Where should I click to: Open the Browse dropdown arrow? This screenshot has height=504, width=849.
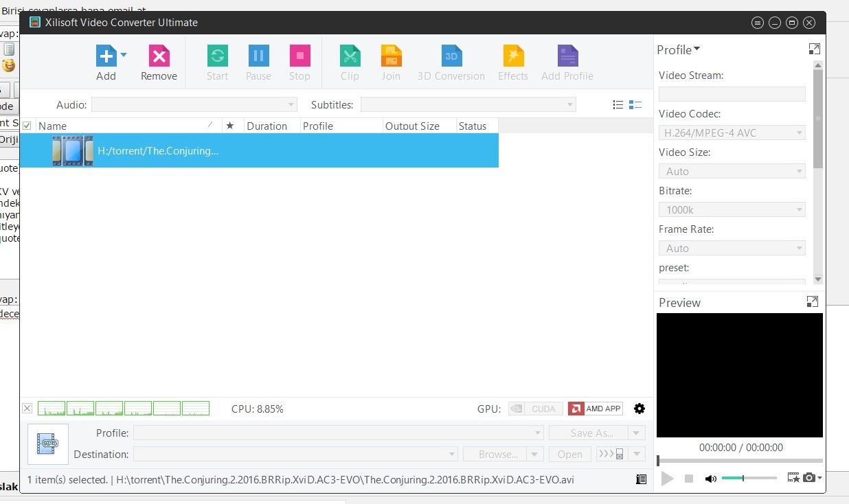coord(535,454)
